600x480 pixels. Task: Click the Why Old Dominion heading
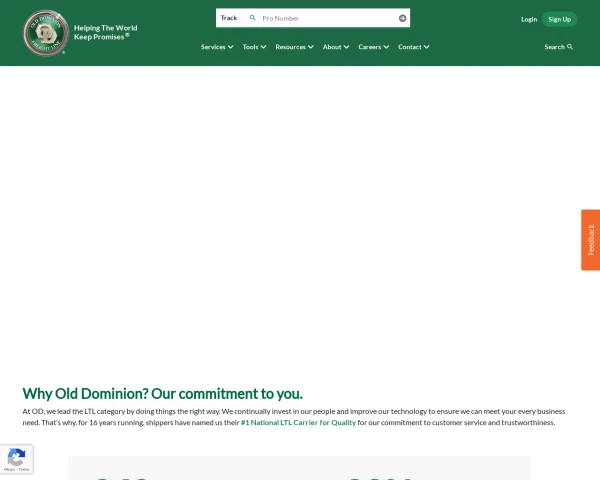point(163,393)
